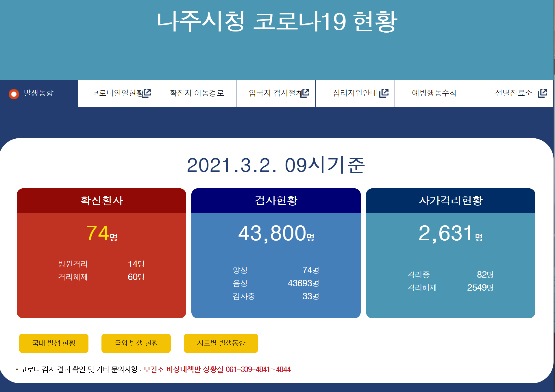555x392 pixels.
Task: Click the 확진환자 card header
Action: click(x=101, y=200)
